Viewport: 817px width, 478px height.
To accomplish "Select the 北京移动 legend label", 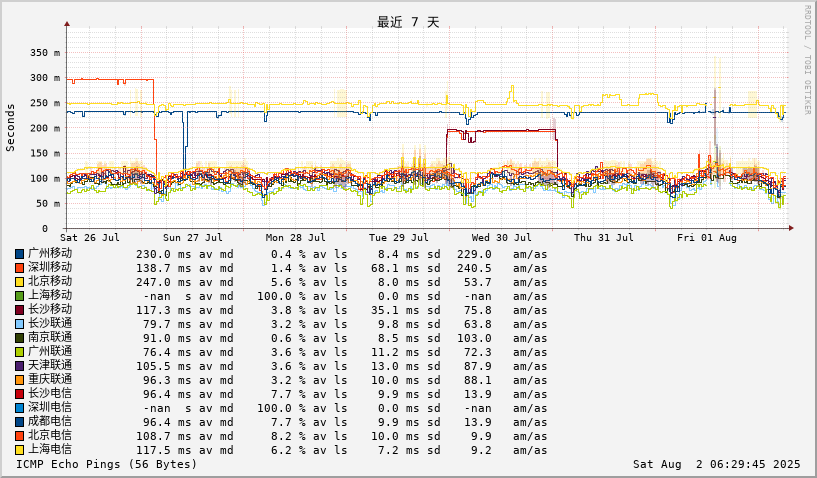I will (50, 281).
